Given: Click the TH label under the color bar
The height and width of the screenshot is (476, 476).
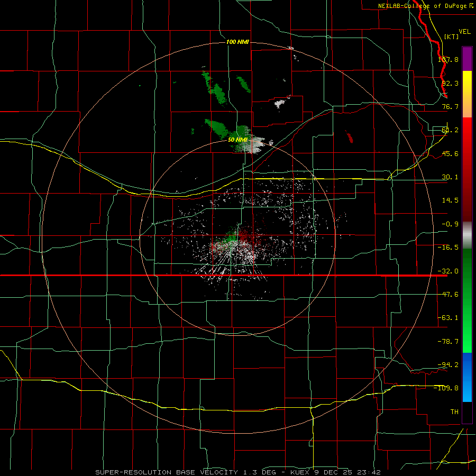Looking at the screenshot, I should (x=454, y=412).
